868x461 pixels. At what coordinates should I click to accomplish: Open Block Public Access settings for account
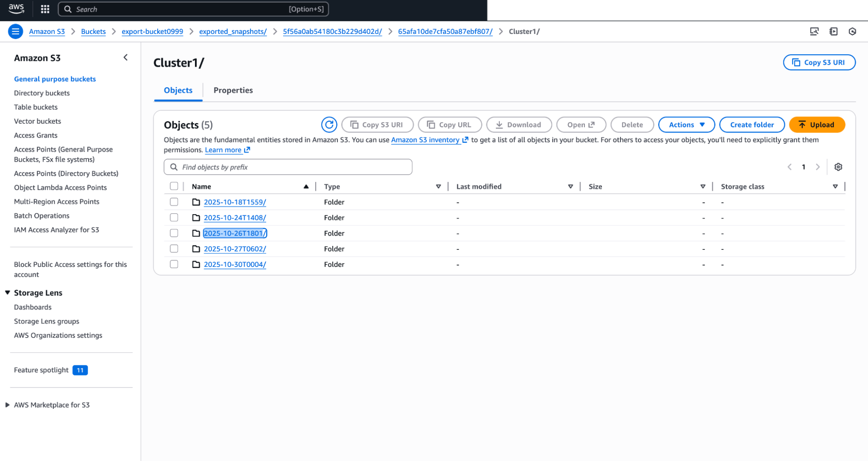[70, 269]
